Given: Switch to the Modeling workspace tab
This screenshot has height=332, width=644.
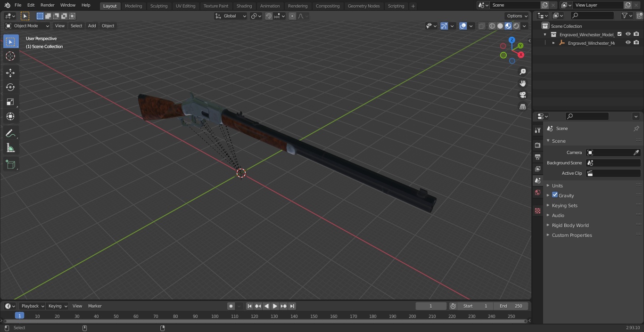Looking at the screenshot, I should 133,6.
